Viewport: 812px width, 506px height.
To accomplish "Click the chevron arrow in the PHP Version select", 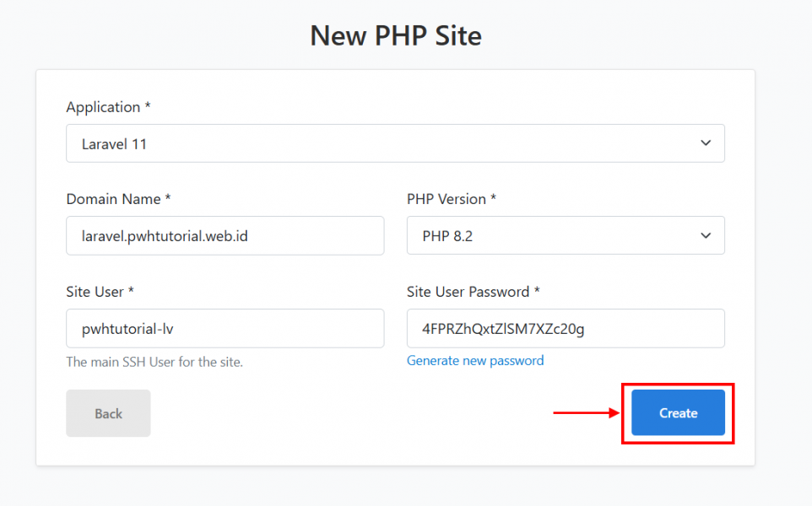I will coord(706,236).
